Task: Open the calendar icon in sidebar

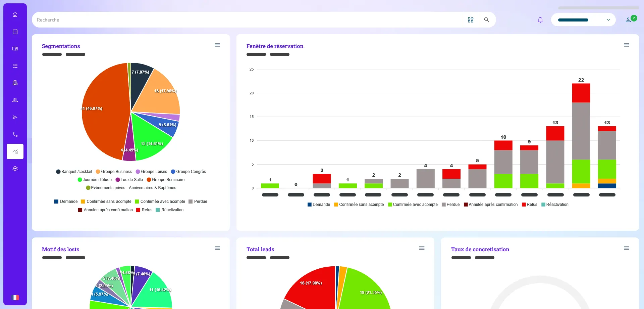Action: (x=15, y=32)
